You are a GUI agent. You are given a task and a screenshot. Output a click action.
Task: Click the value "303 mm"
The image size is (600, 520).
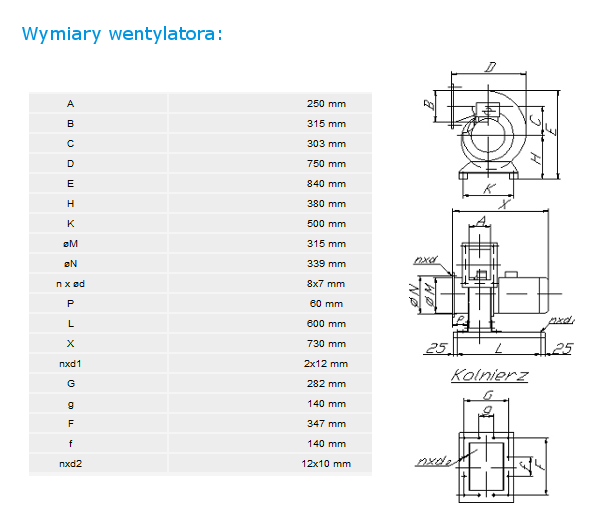point(326,143)
